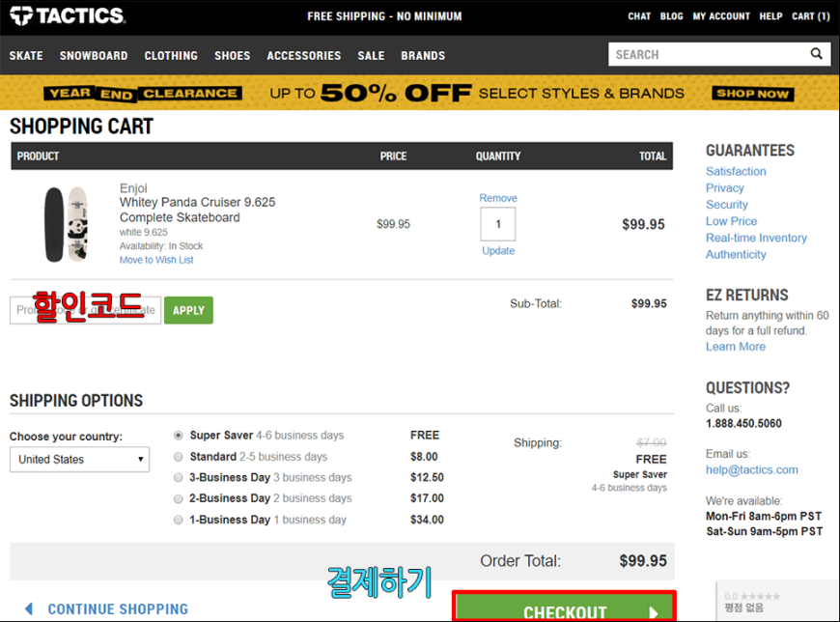Open Chat from the top bar
Screen dimensions: 840x622
[639, 16]
